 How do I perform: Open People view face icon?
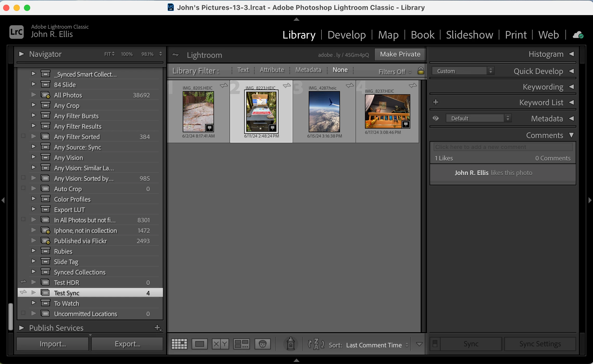[x=262, y=344]
